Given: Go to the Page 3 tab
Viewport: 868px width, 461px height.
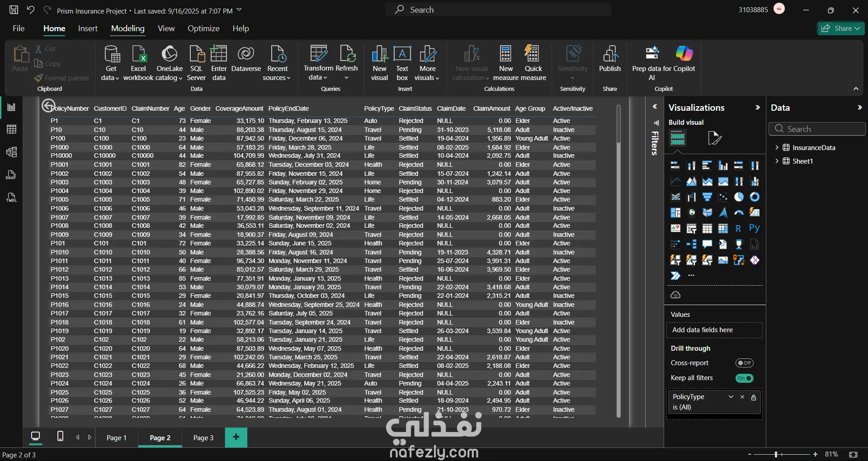Looking at the screenshot, I should click(203, 437).
